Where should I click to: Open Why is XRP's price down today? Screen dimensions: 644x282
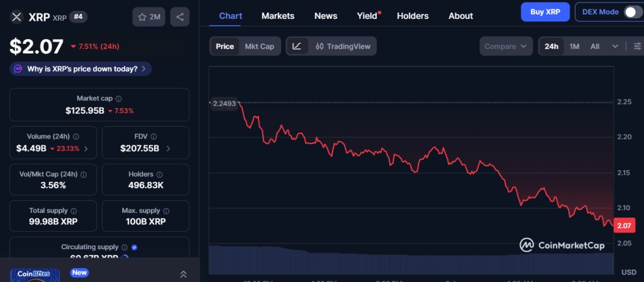[x=80, y=69]
